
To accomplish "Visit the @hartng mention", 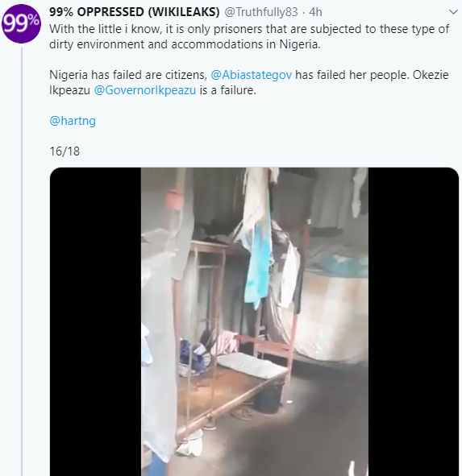I will tap(73, 121).
